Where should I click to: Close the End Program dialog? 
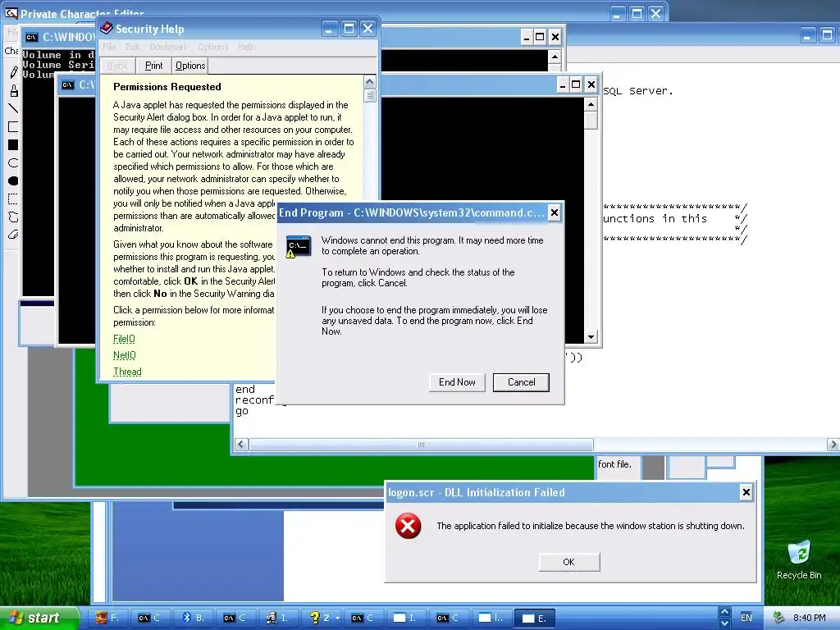[x=555, y=212]
